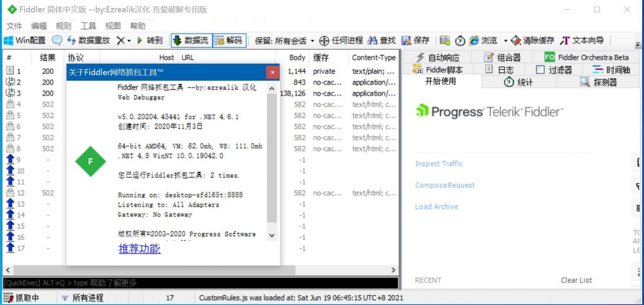
Task: Open the 编辑 menu
Action: pyautogui.click(x=39, y=26)
